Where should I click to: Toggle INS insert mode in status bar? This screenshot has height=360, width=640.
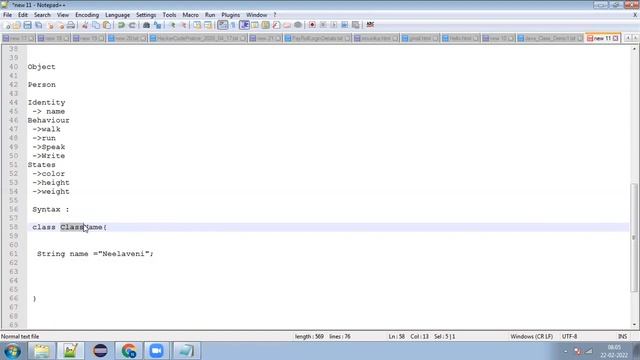622,336
